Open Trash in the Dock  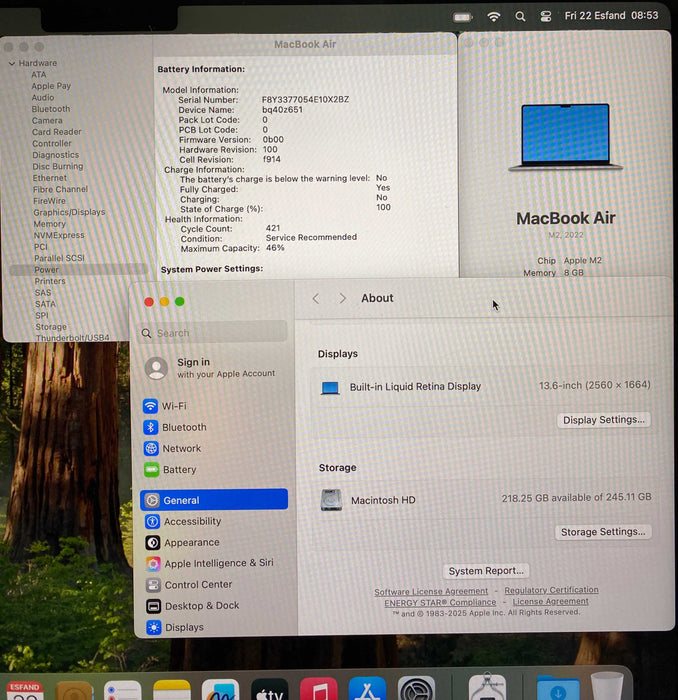[607, 686]
